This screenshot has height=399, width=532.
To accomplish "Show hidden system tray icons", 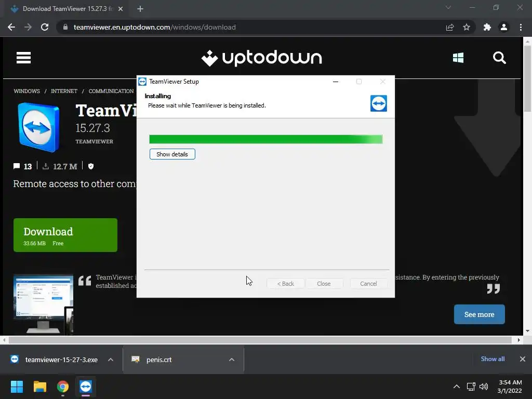I will 457,387.
